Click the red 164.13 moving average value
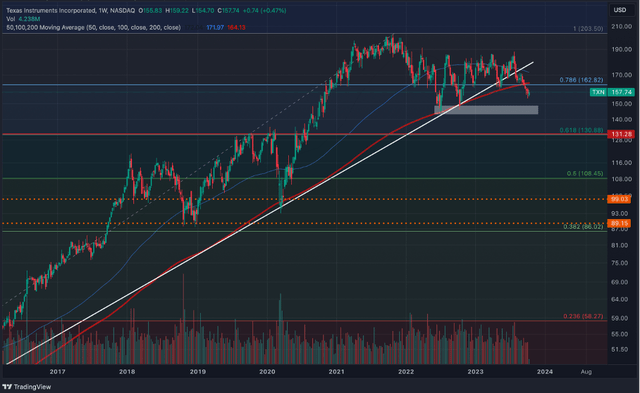Image resolution: width=640 pixels, height=393 pixels. [236, 27]
